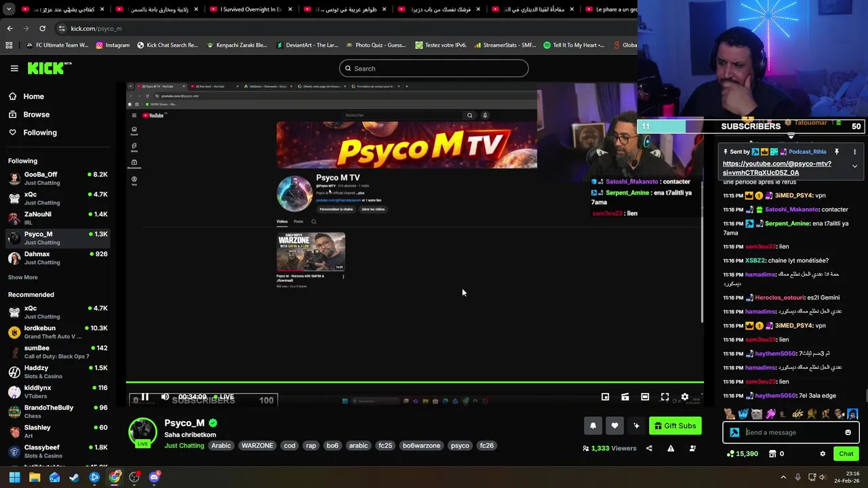The image size is (868, 488).
Task: Click the 1,333 Viewers count
Action: [x=610, y=448]
